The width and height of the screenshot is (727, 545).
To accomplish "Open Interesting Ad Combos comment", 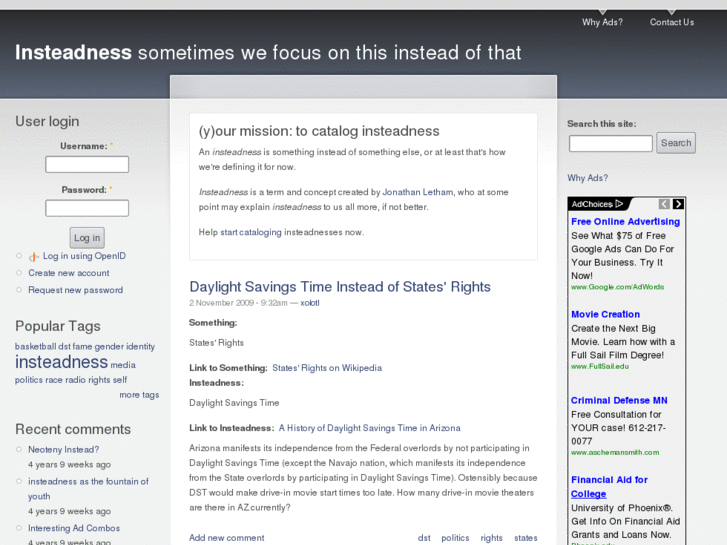I will [x=74, y=528].
